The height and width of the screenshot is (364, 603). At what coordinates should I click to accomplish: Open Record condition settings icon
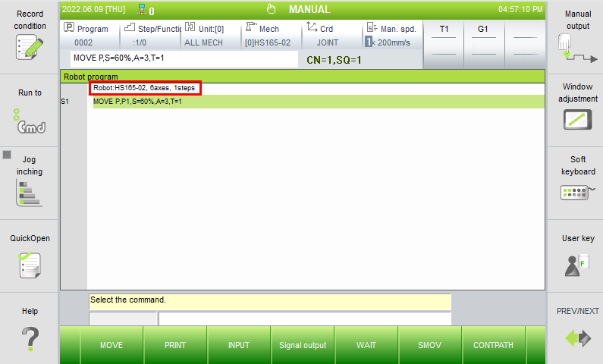coord(30,47)
